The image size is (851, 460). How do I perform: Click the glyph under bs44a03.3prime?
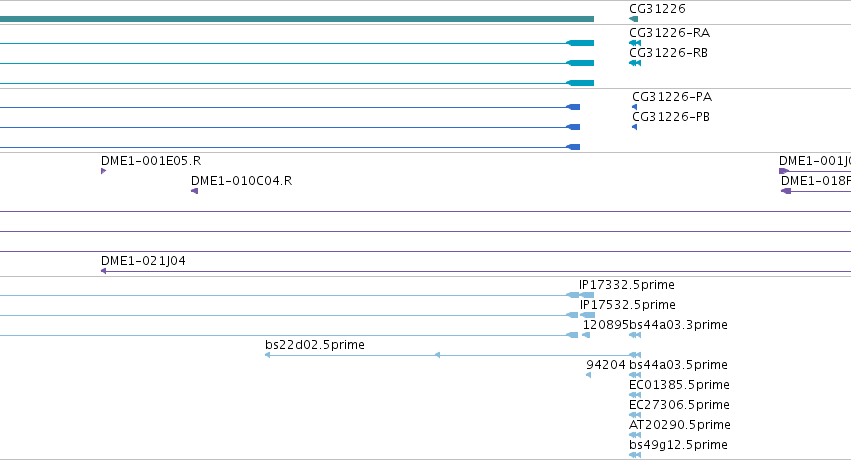635,335
